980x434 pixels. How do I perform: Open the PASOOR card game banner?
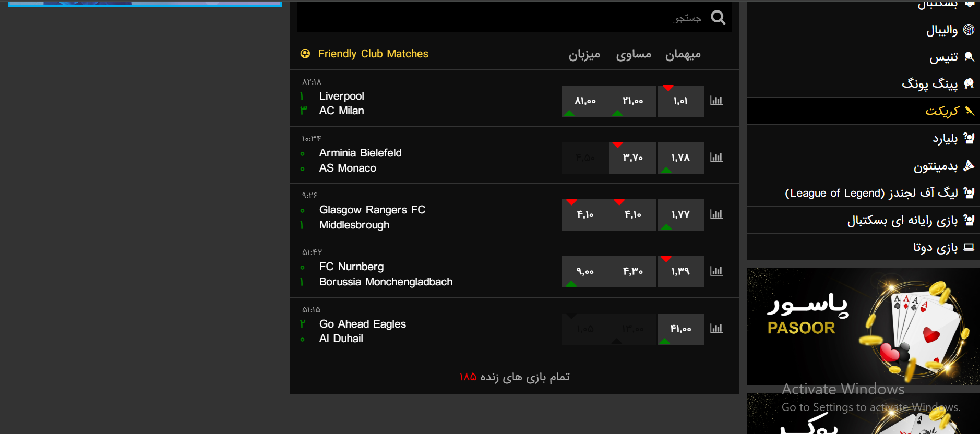pyautogui.click(x=863, y=327)
